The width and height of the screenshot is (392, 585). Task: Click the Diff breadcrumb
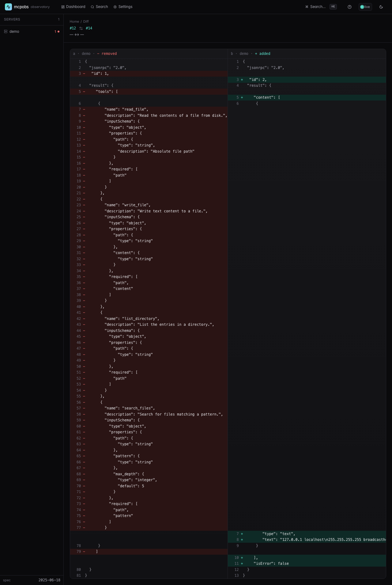[x=86, y=21]
